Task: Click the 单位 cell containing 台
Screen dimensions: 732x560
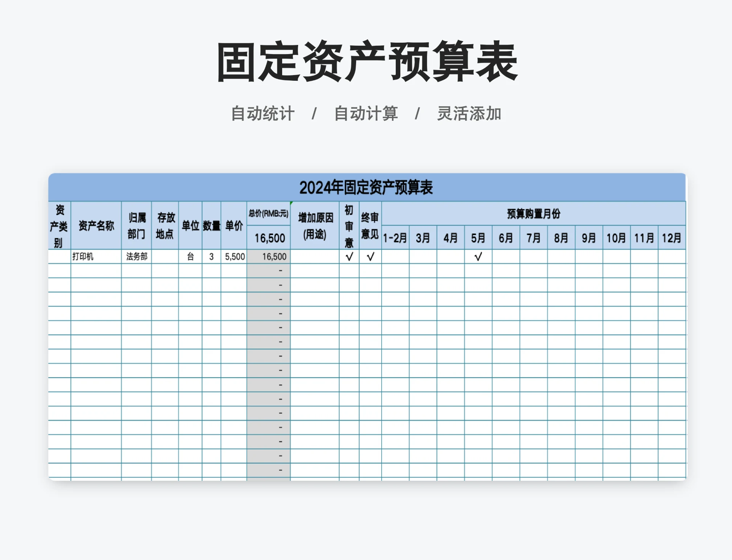Action: point(189,256)
